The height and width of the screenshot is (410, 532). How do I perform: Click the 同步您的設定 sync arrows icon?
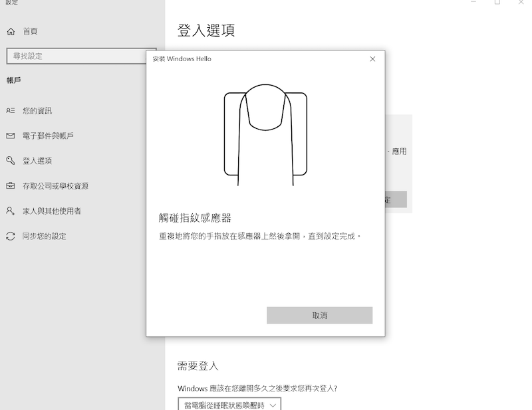pyautogui.click(x=11, y=236)
